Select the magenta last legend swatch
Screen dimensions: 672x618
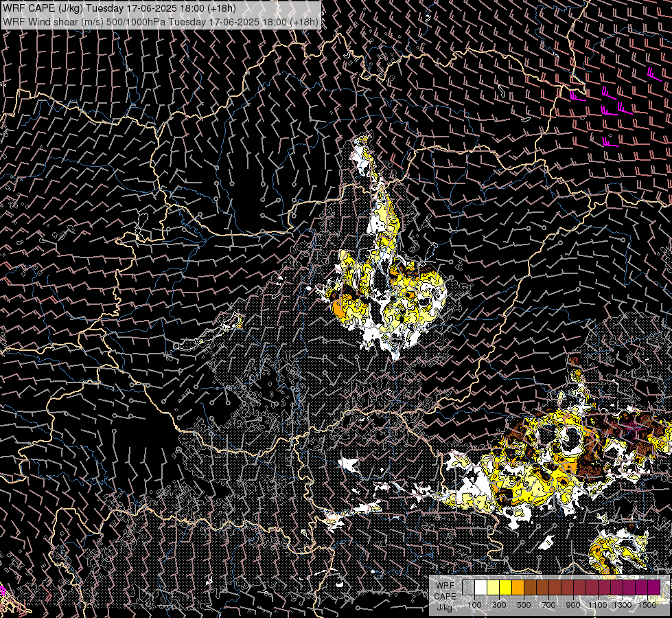pyautogui.click(x=653, y=587)
